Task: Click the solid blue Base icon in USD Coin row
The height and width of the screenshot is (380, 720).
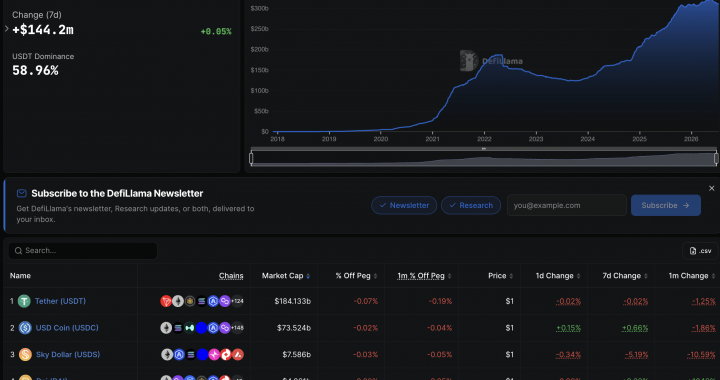Action: click(202, 328)
